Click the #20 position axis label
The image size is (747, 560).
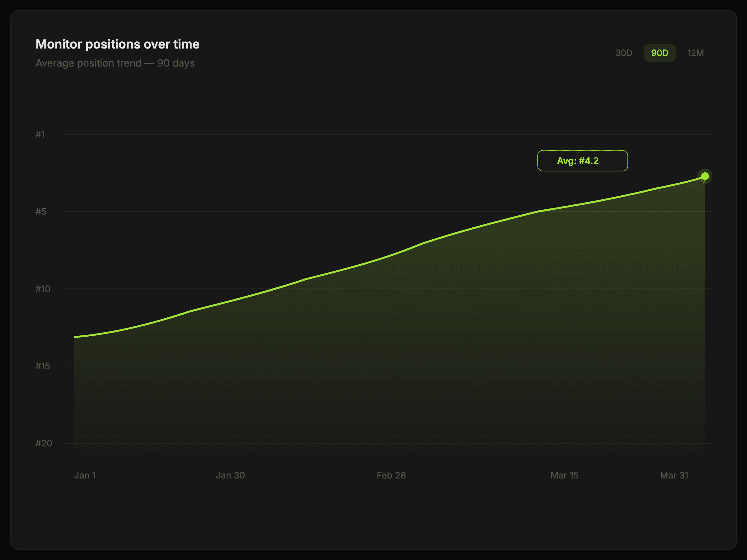pos(44,443)
